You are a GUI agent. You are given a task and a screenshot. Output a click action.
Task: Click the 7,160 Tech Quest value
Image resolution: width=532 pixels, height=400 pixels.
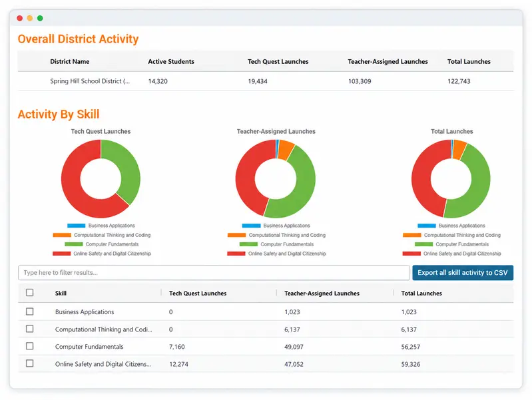coord(176,347)
